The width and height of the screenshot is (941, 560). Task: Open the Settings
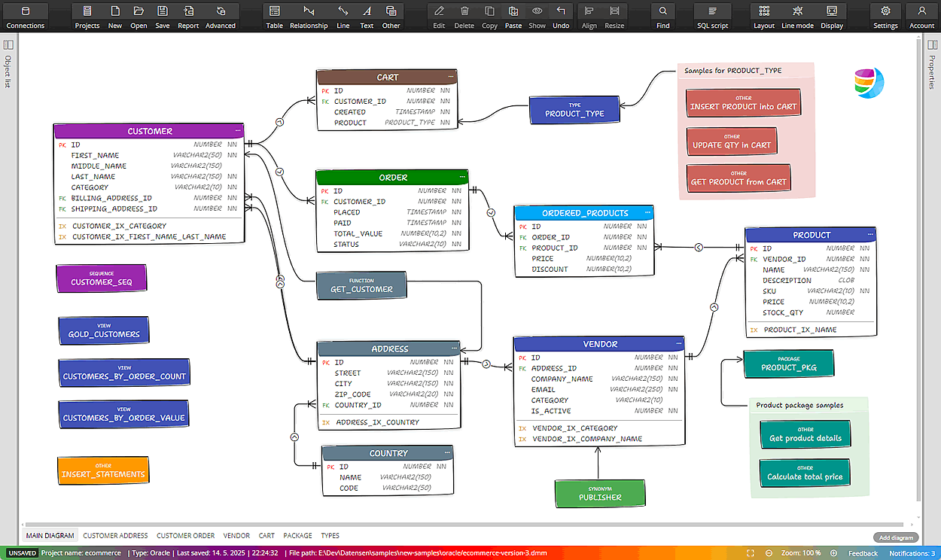[885, 16]
